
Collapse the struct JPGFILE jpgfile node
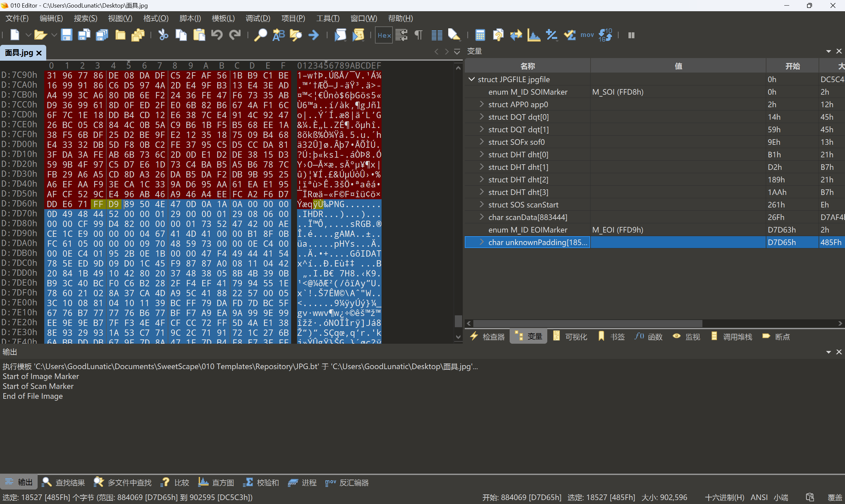pos(472,79)
